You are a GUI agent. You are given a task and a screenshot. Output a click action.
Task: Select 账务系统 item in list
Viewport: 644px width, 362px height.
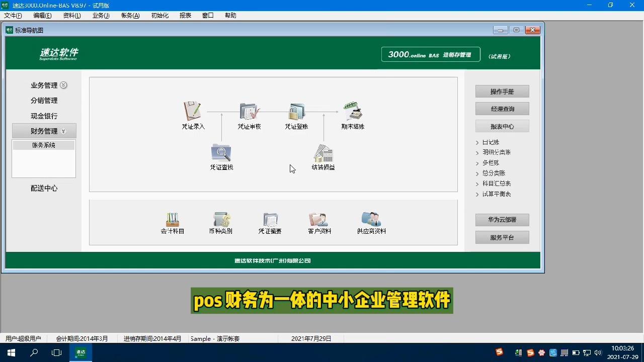click(44, 145)
